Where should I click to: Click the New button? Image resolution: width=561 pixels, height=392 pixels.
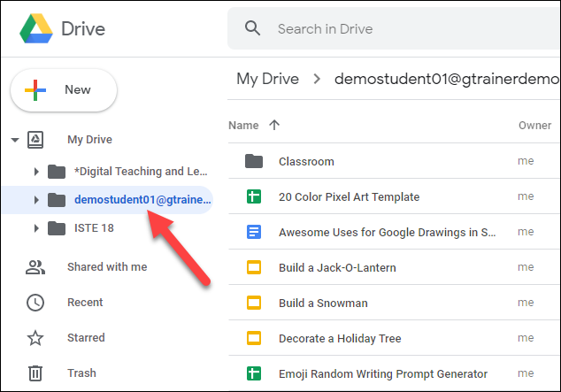(x=64, y=89)
